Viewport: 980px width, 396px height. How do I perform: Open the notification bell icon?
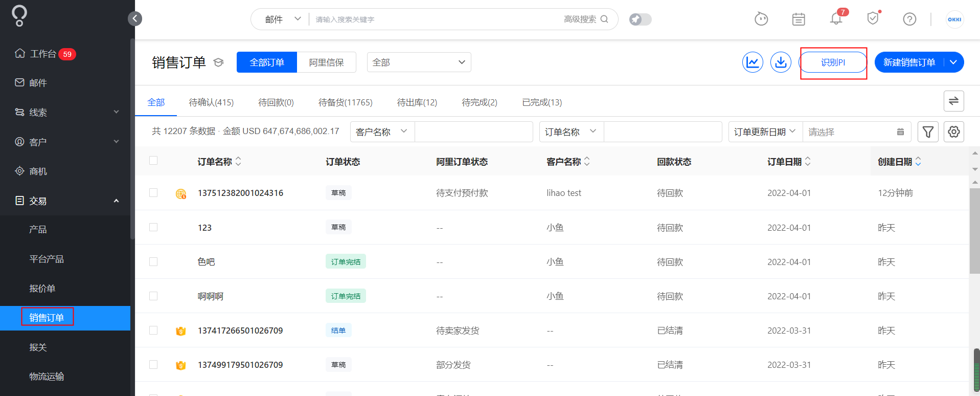pyautogui.click(x=836, y=19)
